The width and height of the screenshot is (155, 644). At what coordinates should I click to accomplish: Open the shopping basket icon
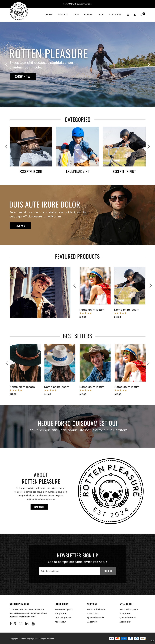[x=141, y=15]
